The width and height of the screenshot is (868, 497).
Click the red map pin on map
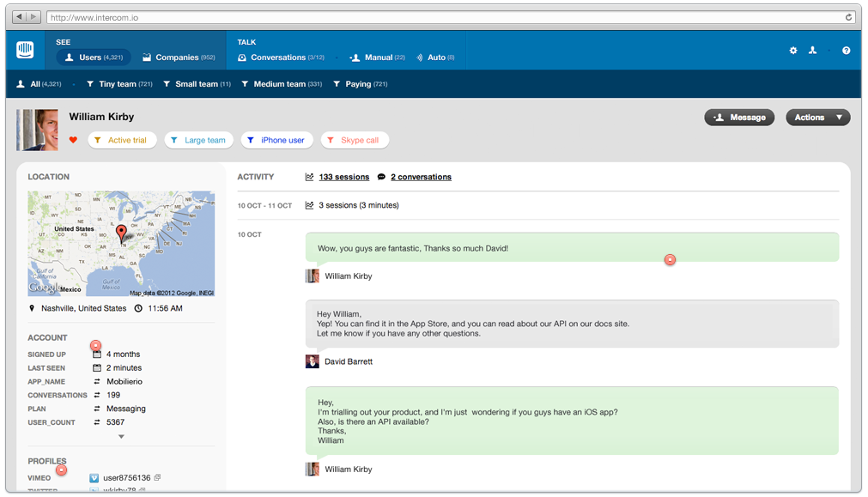tap(121, 233)
